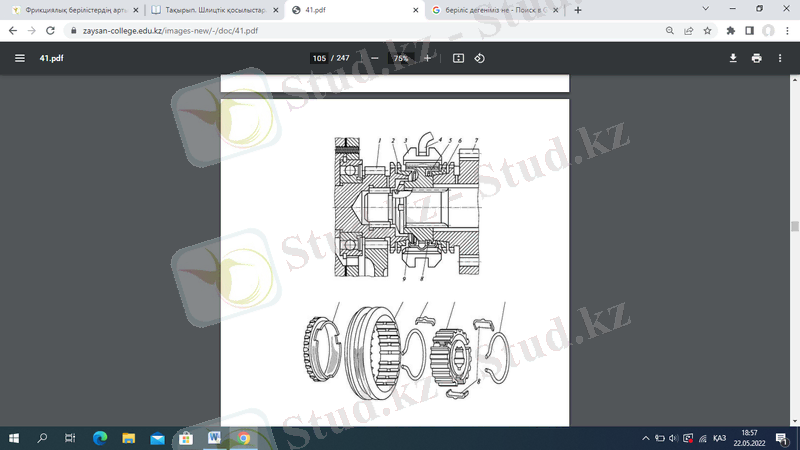Close the Фрикциялық берілістердің tab
Viewport: 800px width, 450px height.
136,10
